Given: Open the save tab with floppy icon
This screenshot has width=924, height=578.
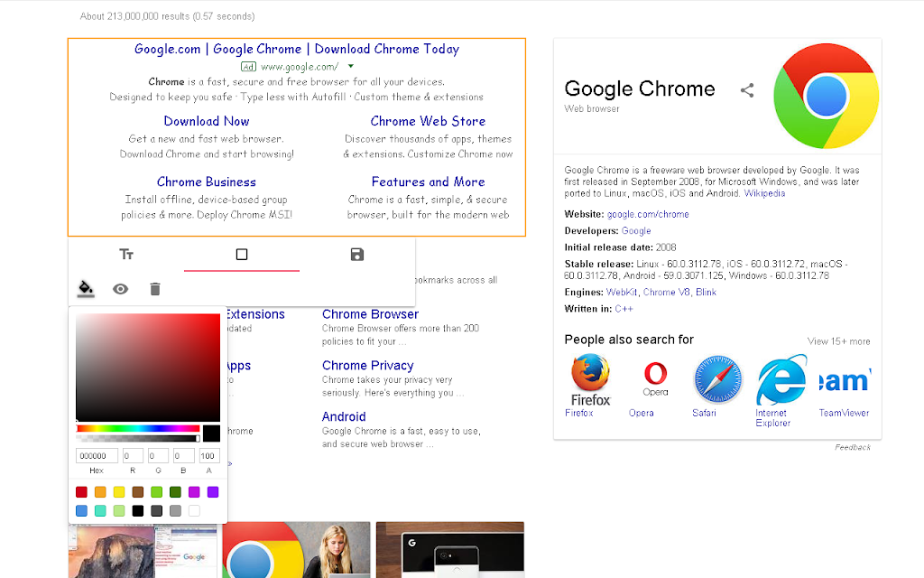Looking at the screenshot, I should (357, 254).
